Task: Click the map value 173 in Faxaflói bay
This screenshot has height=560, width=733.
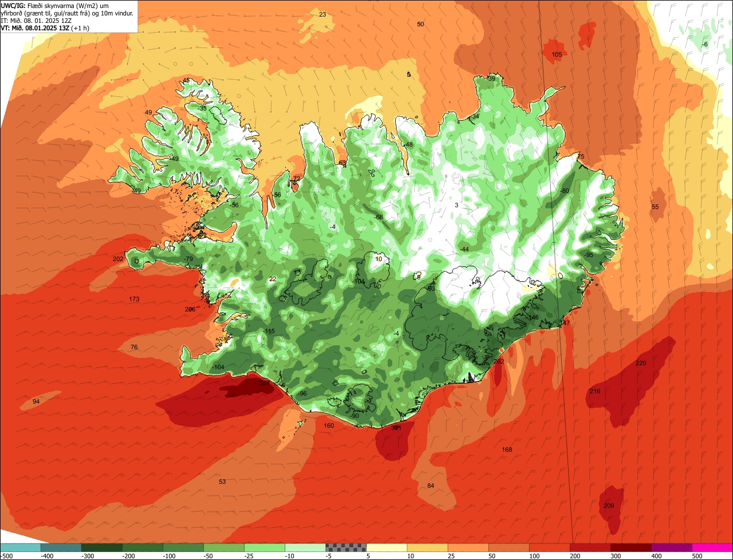Action: coord(134,299)
